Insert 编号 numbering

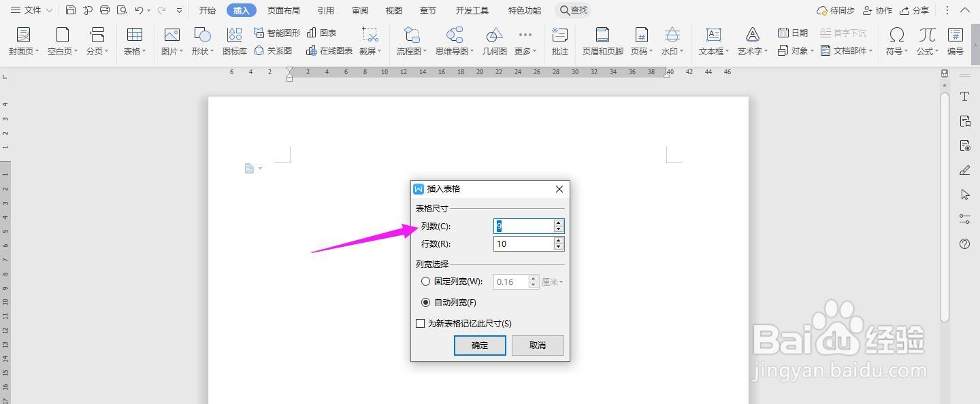click(956, 41)
